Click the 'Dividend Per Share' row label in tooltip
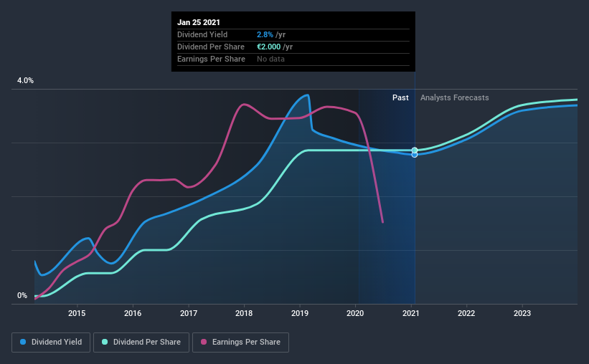The image size is (589, 364). click(211, 47)
